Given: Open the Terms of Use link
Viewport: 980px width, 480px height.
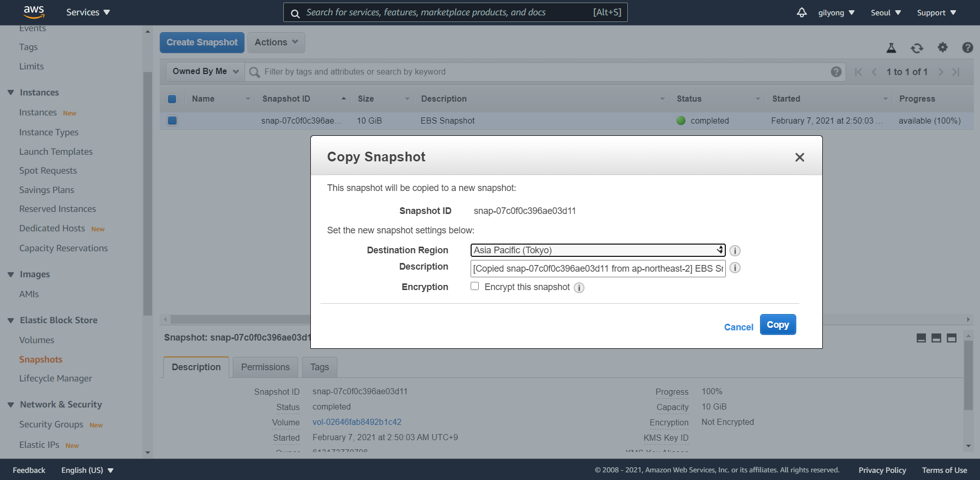Looking at the screenshot, I should click(x=944, y=470).
